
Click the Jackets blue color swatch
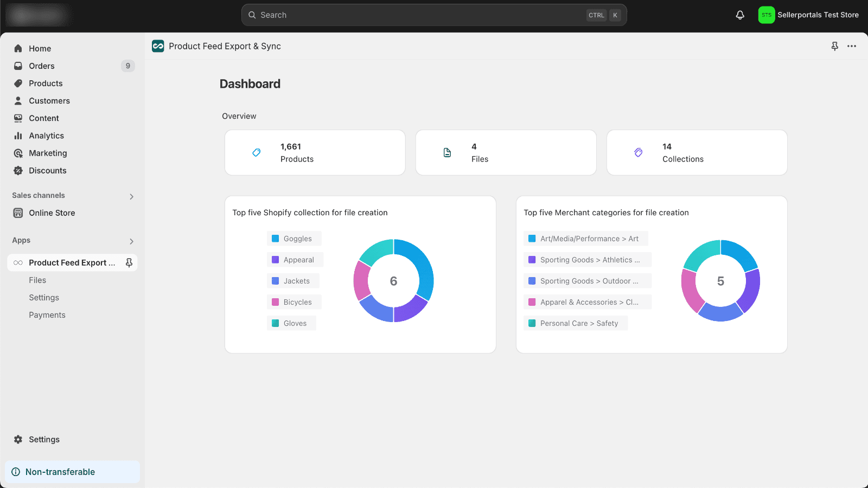pos(276,281)
